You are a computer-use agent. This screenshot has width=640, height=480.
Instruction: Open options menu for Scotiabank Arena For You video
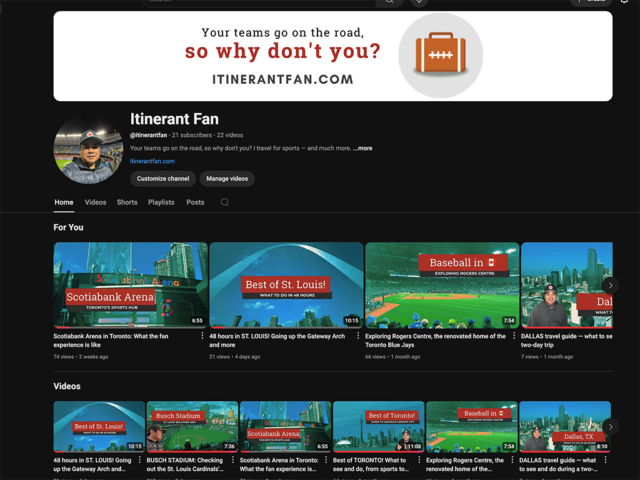202,336
